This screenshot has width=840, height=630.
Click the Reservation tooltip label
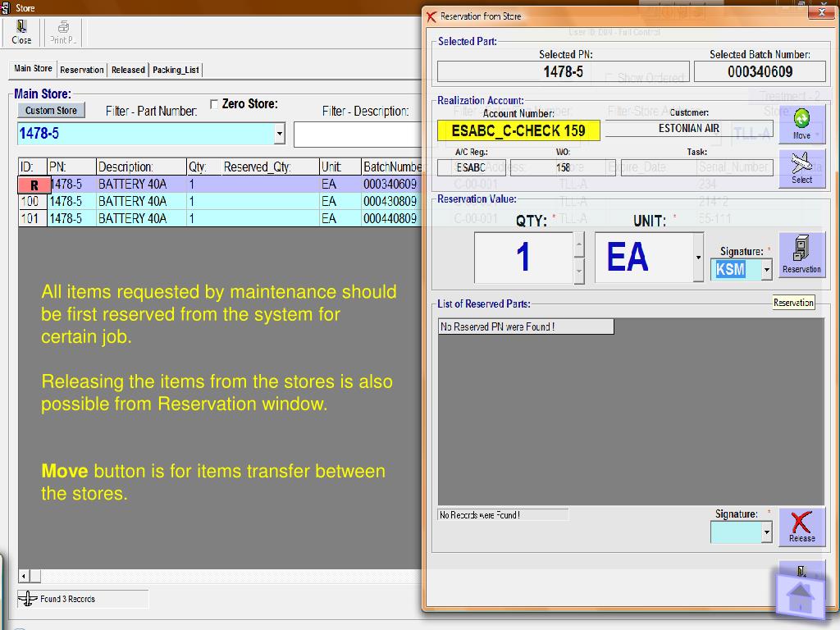tap(793, 303)
